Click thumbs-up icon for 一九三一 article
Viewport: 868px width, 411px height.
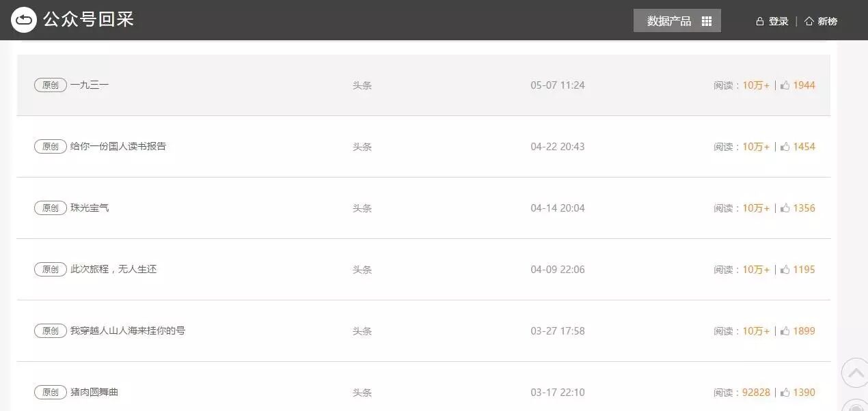[x=785, y=85]
